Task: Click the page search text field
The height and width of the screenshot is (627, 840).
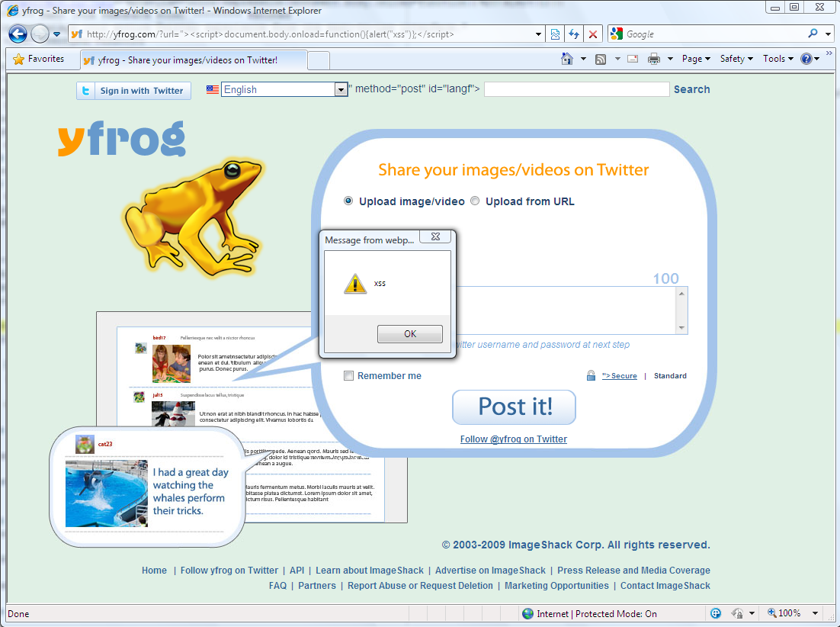Action: (576, 89)
